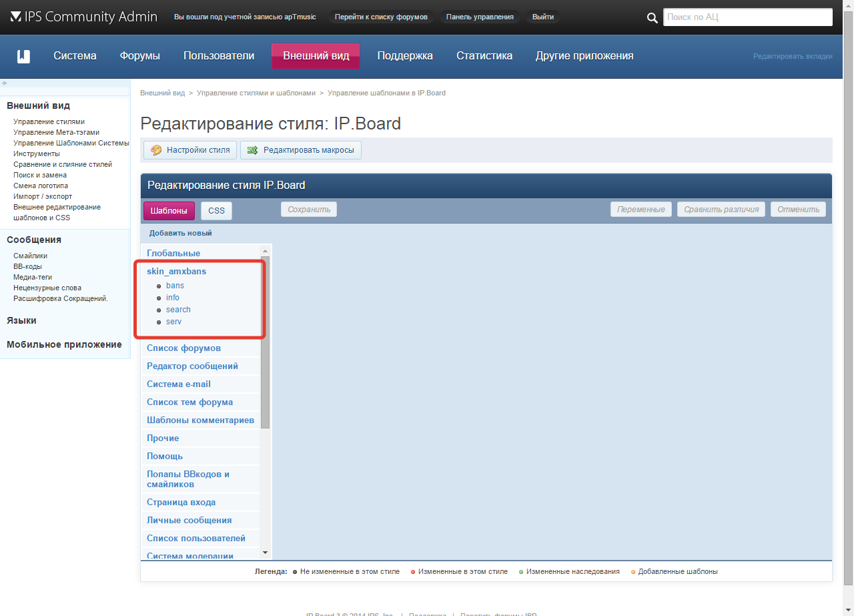Open Сравнение и слияние стилей
Screen dimensions: 854x616
coord(63,164)
